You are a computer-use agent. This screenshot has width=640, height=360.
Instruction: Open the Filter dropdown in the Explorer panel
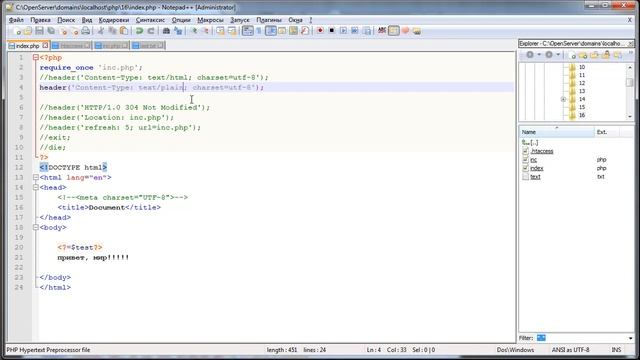[630, 338]
